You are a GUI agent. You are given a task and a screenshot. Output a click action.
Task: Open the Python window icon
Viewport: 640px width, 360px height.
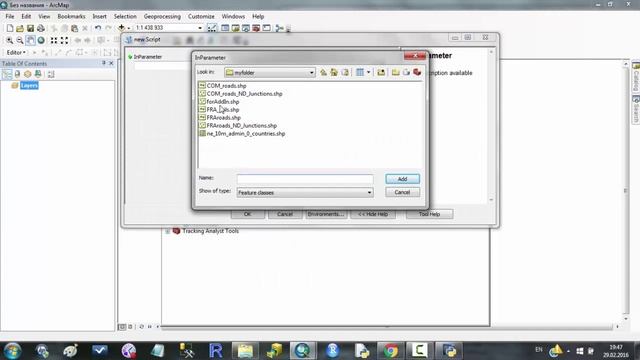tap(267, 28)
